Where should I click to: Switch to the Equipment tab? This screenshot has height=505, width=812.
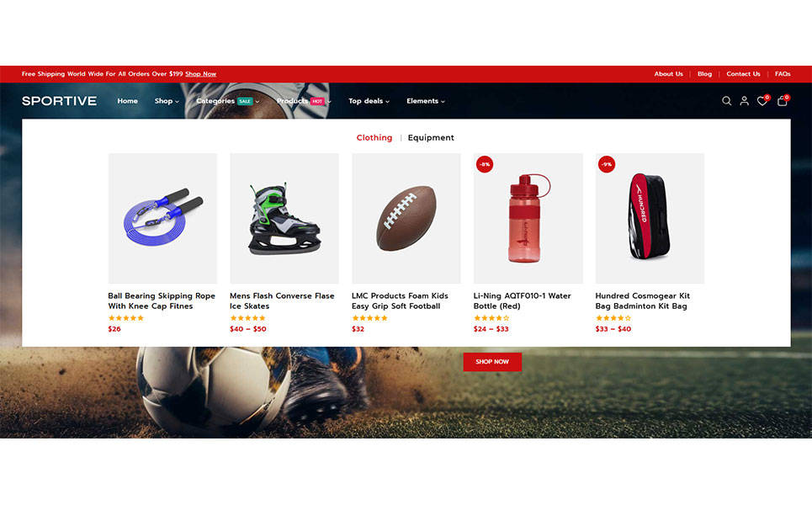click(x=431, y=138)
